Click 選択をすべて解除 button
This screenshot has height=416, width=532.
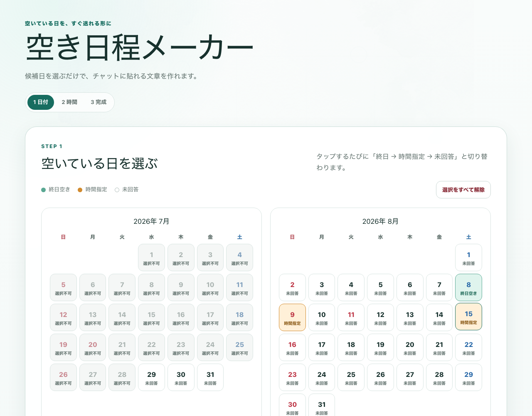(463, 190)
